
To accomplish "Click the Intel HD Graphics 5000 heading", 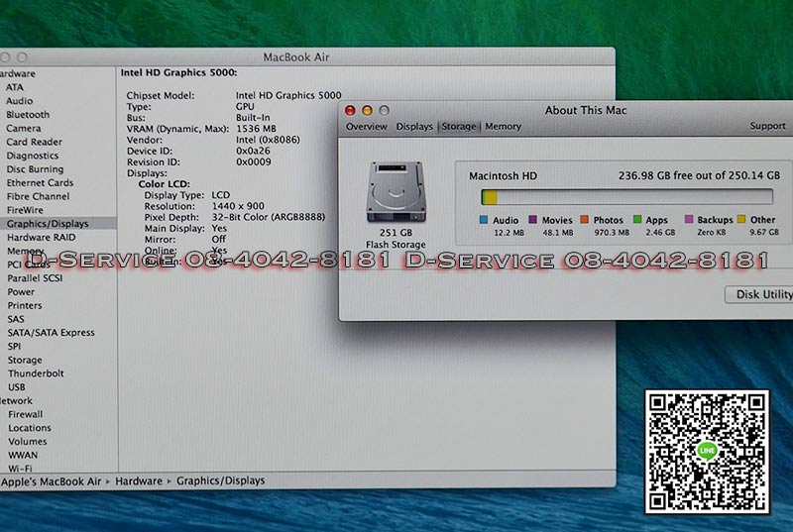I will [x=178, y=72].
